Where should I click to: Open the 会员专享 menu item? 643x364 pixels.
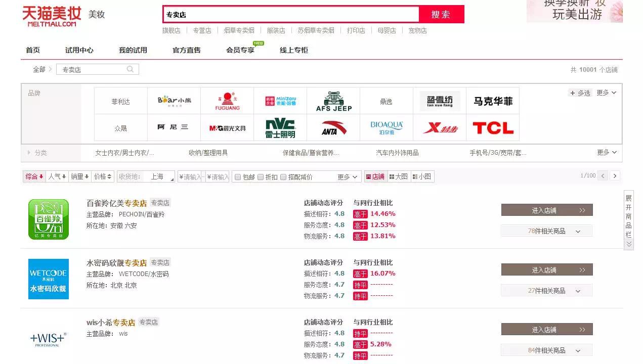240,50
